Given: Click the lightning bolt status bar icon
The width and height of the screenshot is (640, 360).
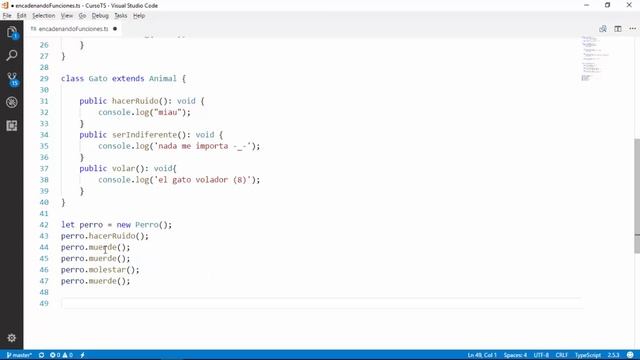Looking at the screenshot, I should point(82,355).
